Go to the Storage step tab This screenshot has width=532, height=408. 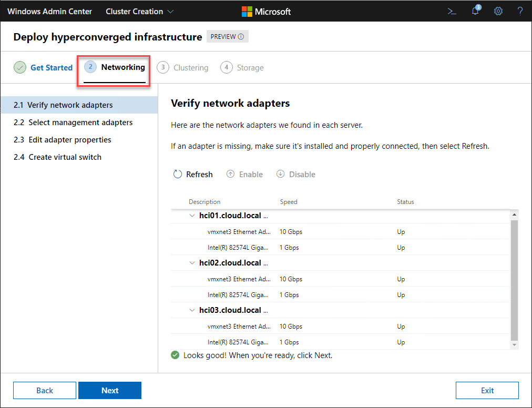(243, 68)
